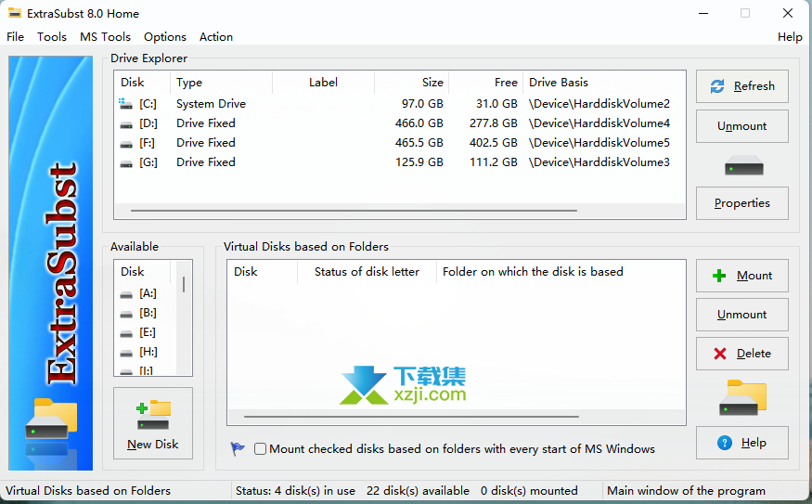Sort Drive Explorer by Type column
This screenshot has height=504, width=812.
tap(221, 83)
